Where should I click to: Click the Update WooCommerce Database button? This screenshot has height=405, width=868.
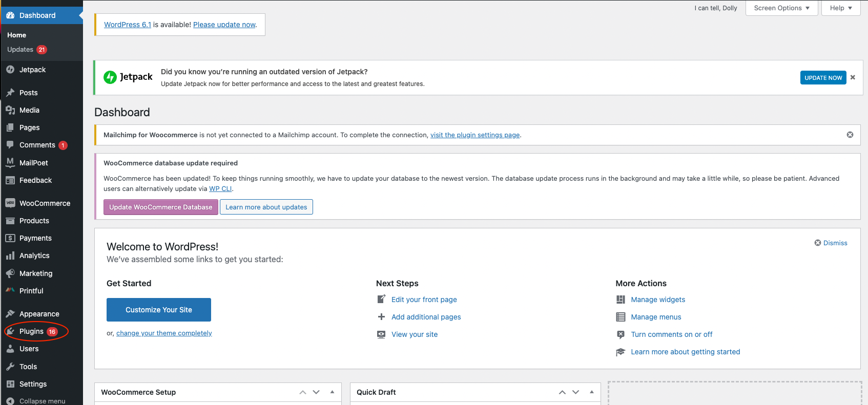tap(160, 207)
